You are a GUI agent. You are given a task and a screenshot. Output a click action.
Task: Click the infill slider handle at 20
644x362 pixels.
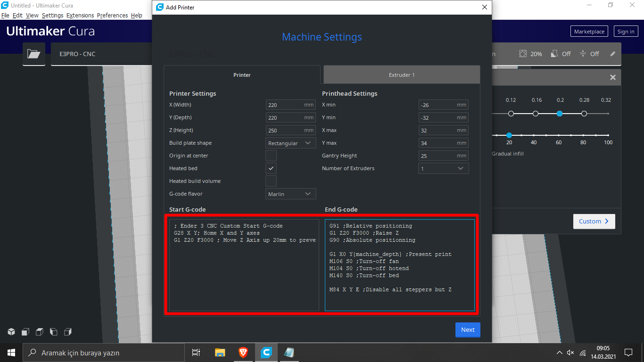pos(509,135)
